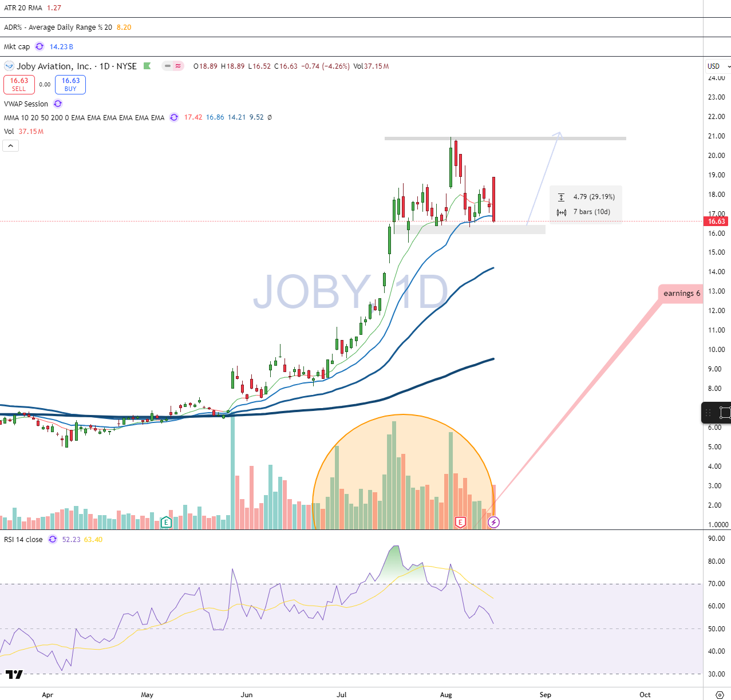Open the Joby Aviation, Inc. symbol title

[x=54, y=66]
